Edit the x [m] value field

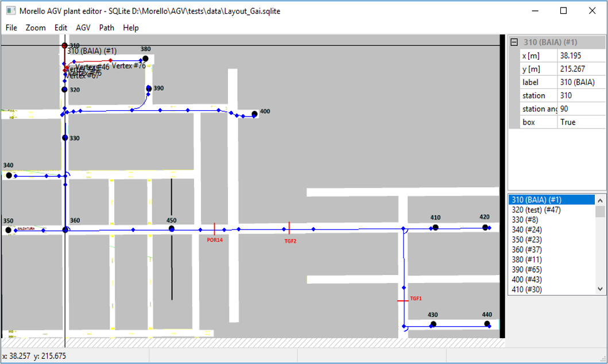580,56
